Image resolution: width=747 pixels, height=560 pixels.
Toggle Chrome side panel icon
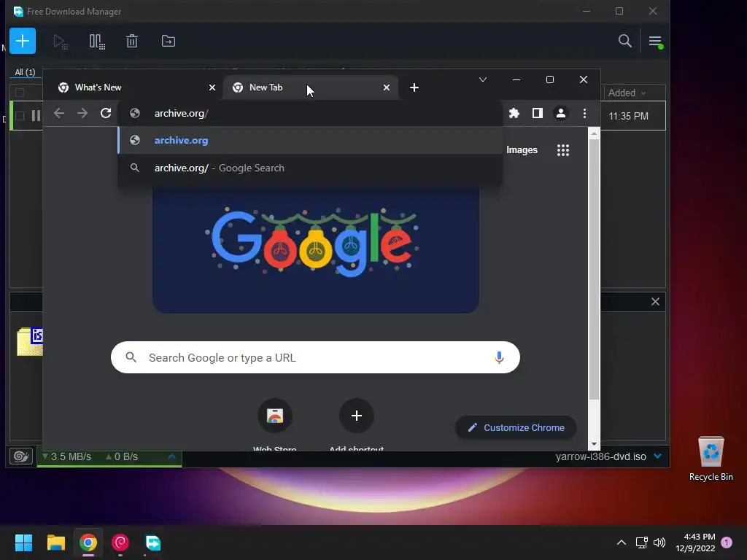pyautogui.click(x=538, y=113)
